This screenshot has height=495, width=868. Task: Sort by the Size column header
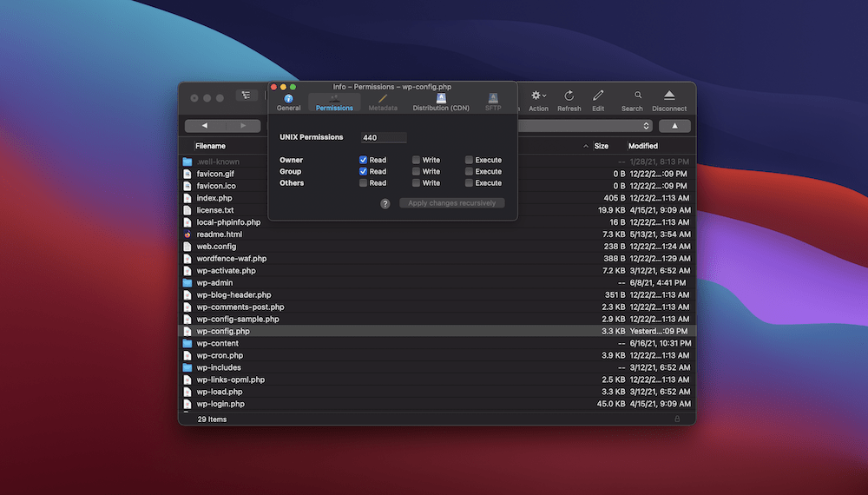(x=602, y=146)
